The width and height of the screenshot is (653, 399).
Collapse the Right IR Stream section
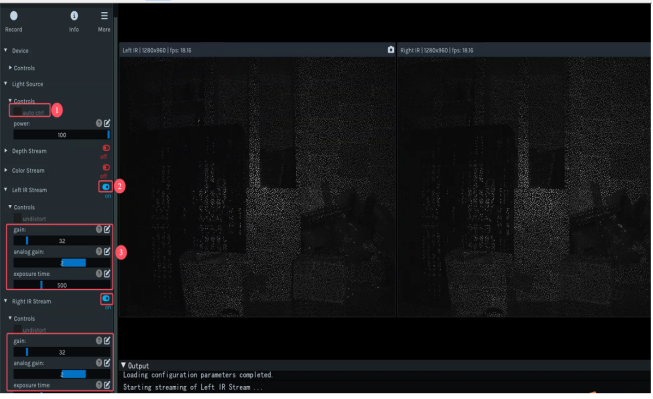click(6, 301)
